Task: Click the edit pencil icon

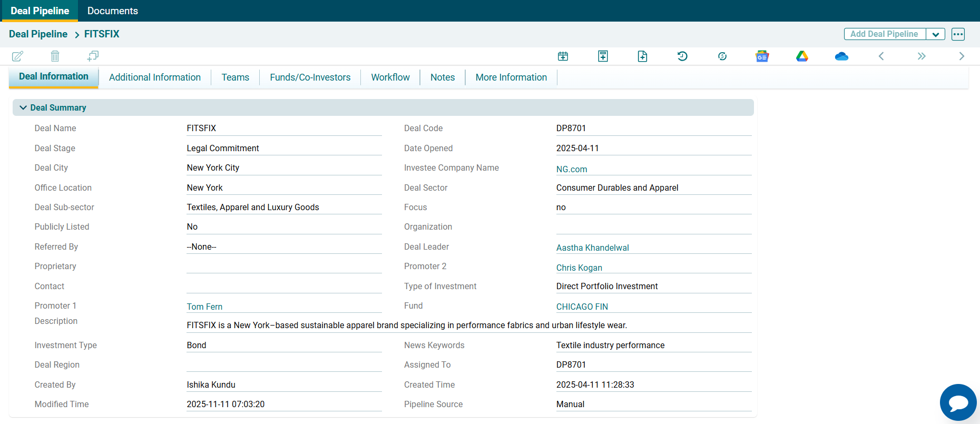Action: (x=17, y=56)
